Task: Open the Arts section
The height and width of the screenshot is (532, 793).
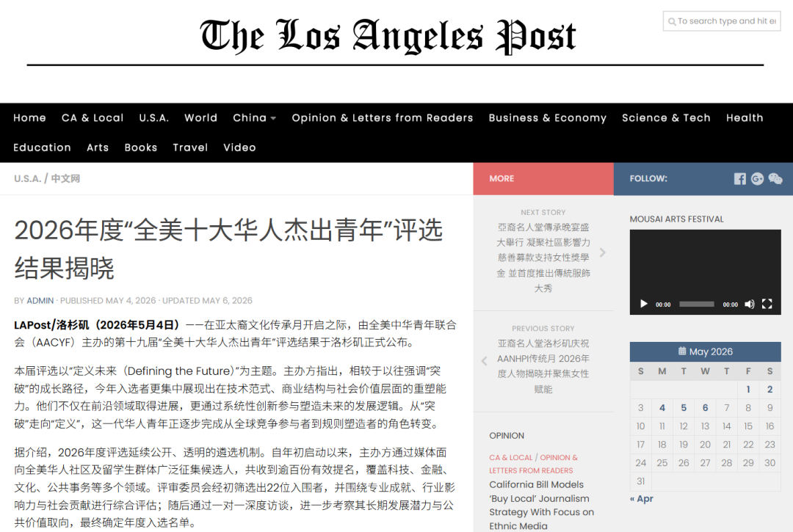Action: tap(98, 147)
